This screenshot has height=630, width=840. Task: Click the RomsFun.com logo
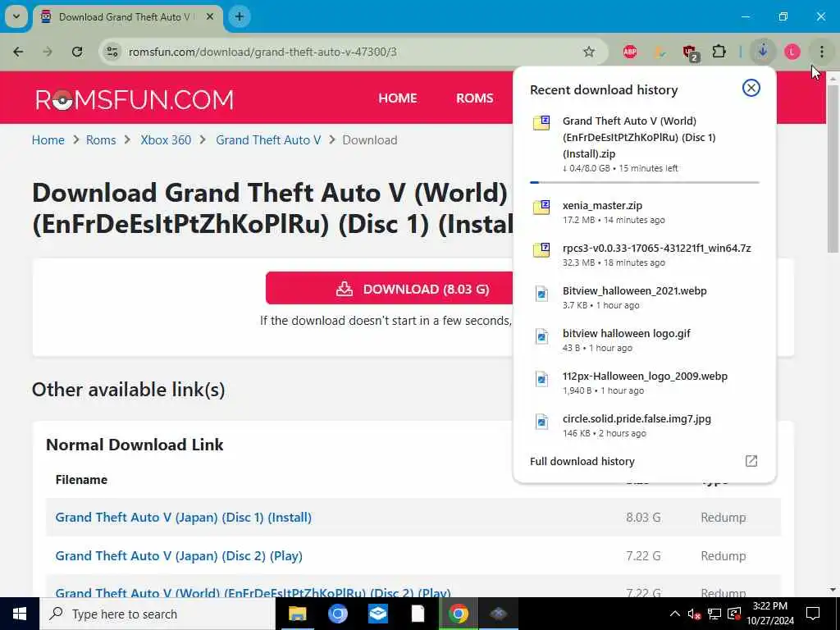pyautogui.click(x=135, y=99)
